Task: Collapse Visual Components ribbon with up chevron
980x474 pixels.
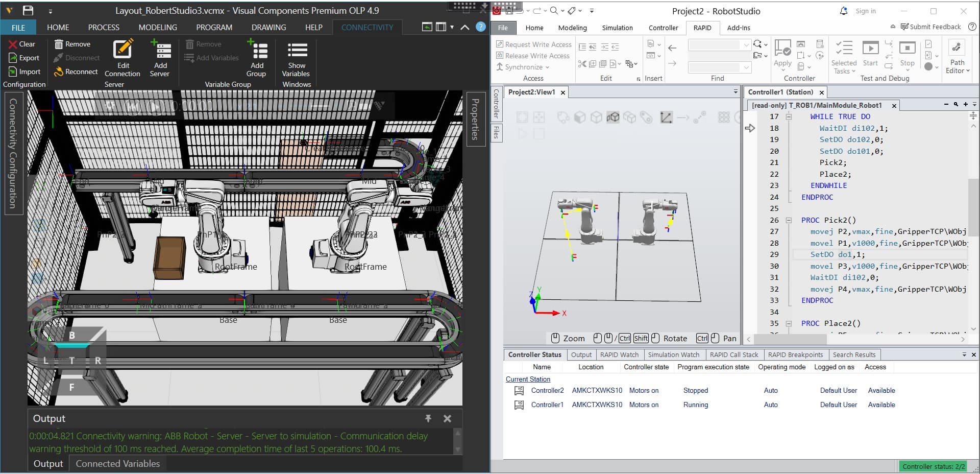Action: tap(464, 27)
